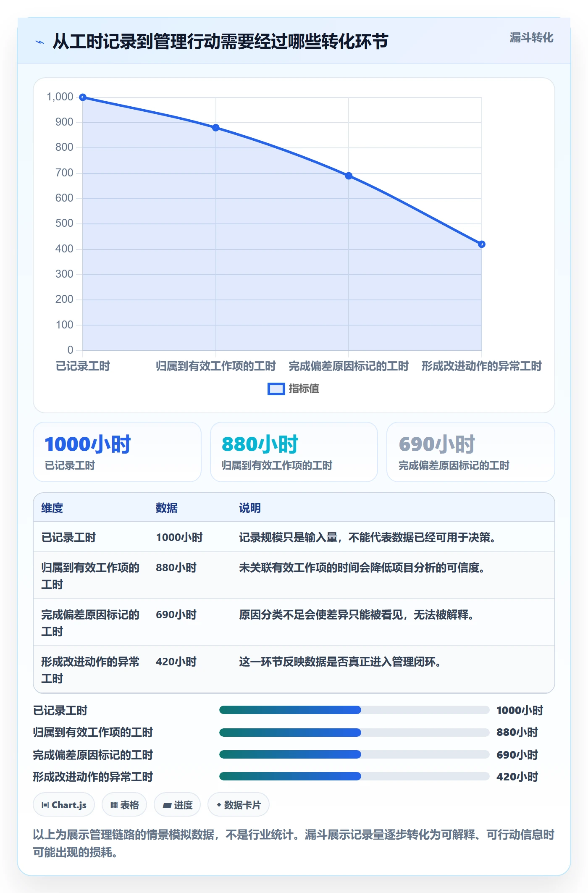588x893 pixels.
Task: Click the 已记录工时 x-axis label
Action: (x=83, y=366)
